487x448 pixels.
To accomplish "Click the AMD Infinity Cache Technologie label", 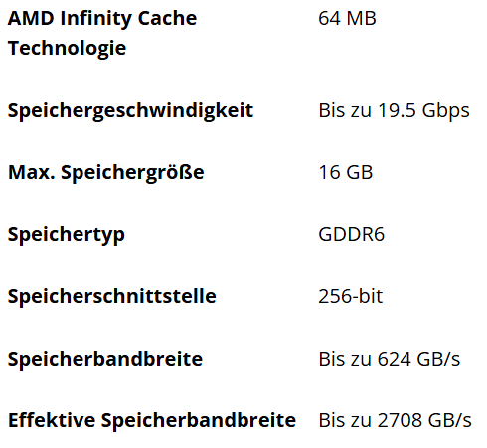I will (x=102, y=33).
